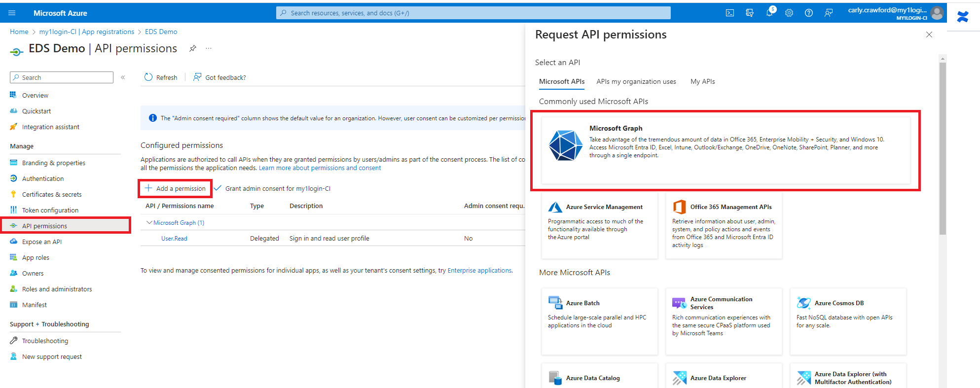Open Cloud Shell from the top bar
This screenshot has height=388, width=980.
[730, 13]
